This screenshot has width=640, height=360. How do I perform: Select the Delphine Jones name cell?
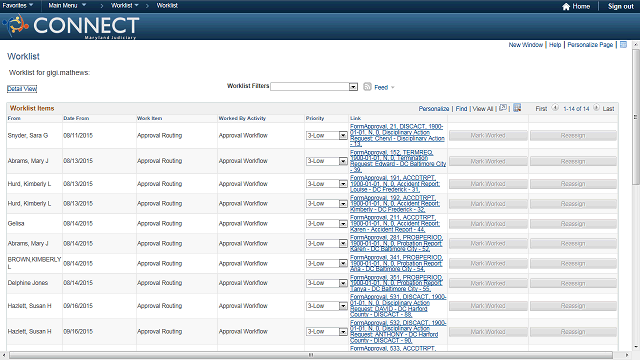tap(28, 283)
